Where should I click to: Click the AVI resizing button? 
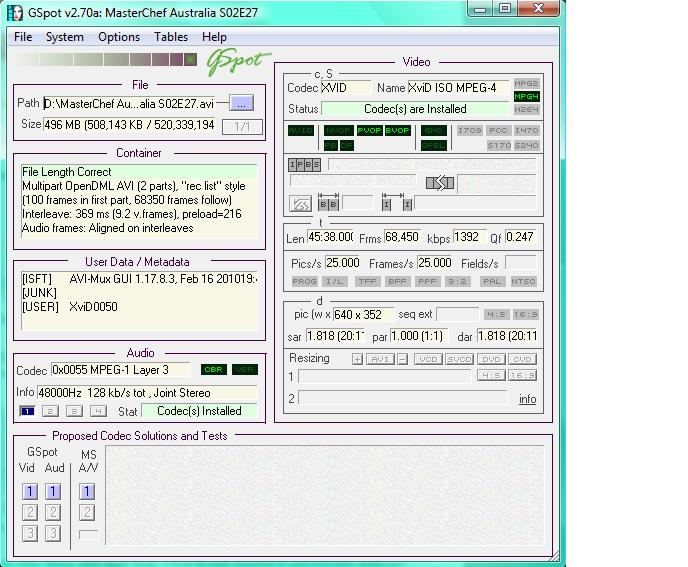380,359
